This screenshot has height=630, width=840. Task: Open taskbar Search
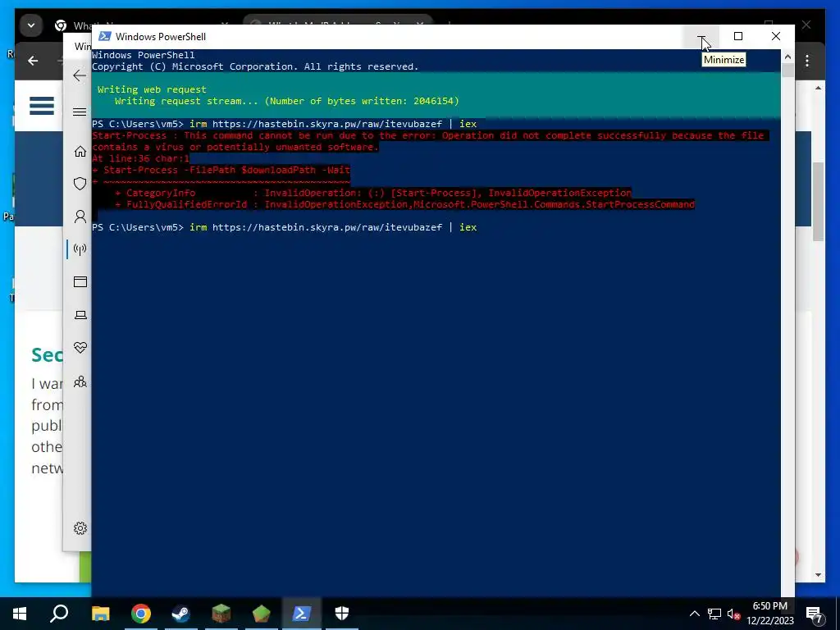[x=59, y=614]
